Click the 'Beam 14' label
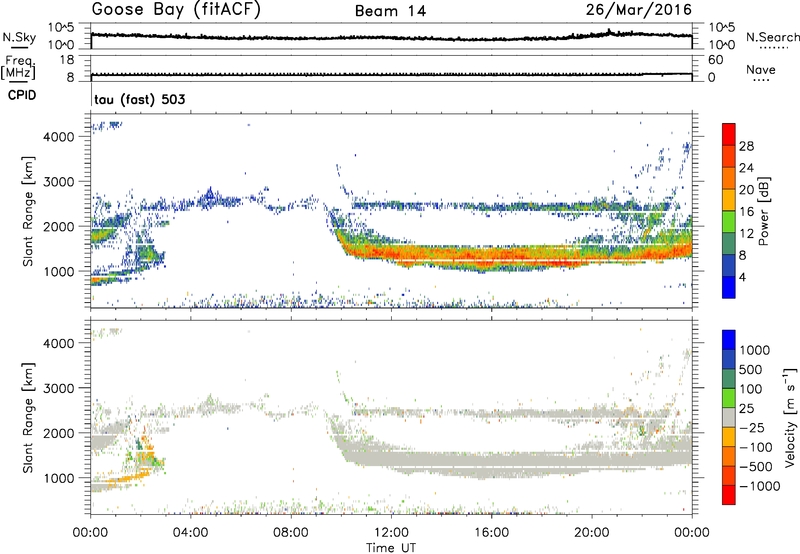The image size is (800, 554). pos(390,11)
